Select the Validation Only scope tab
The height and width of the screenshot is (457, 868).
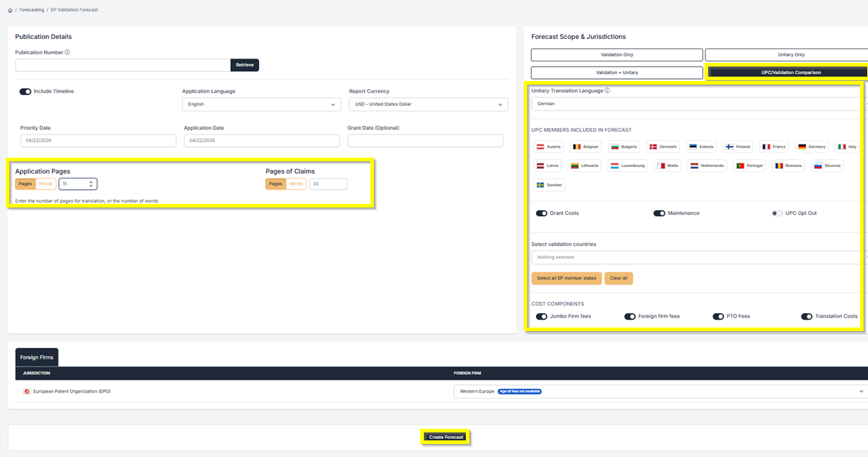tap(617, 54)
